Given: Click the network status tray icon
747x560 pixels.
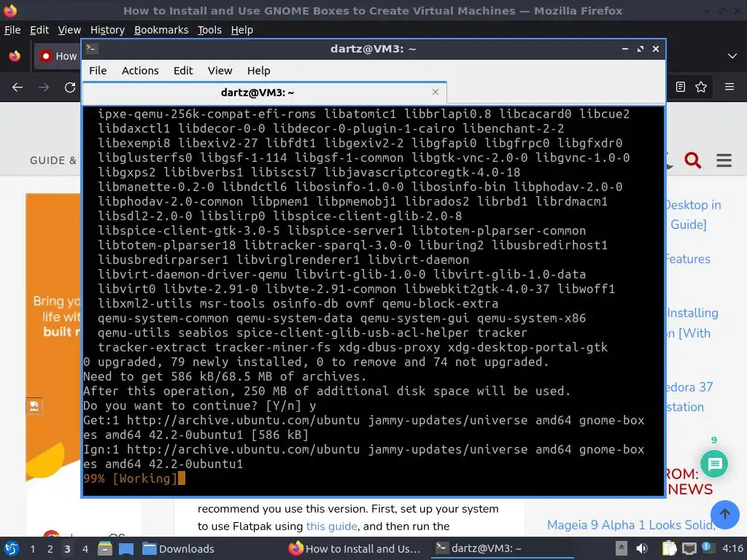Looking at the screenshot, I should point(689,548).
